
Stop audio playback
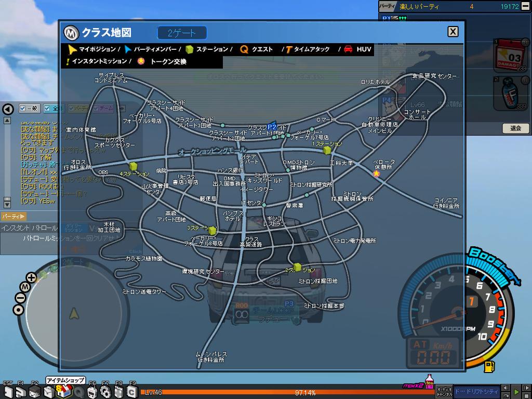point(527,395)
